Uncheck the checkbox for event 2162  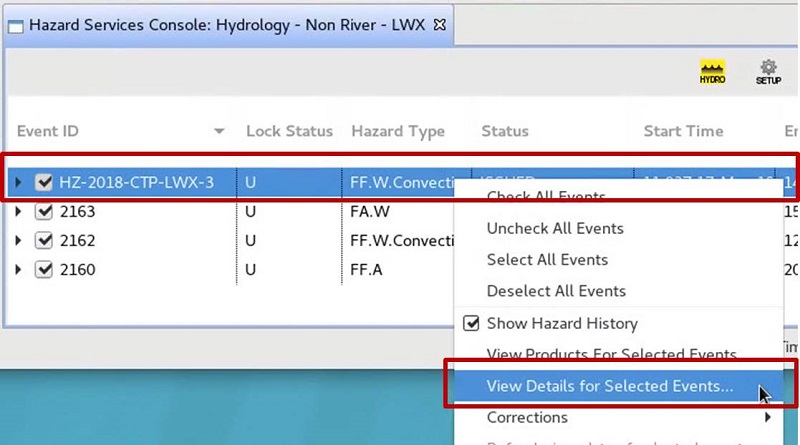pyautogui.click(x=44, y=240)
